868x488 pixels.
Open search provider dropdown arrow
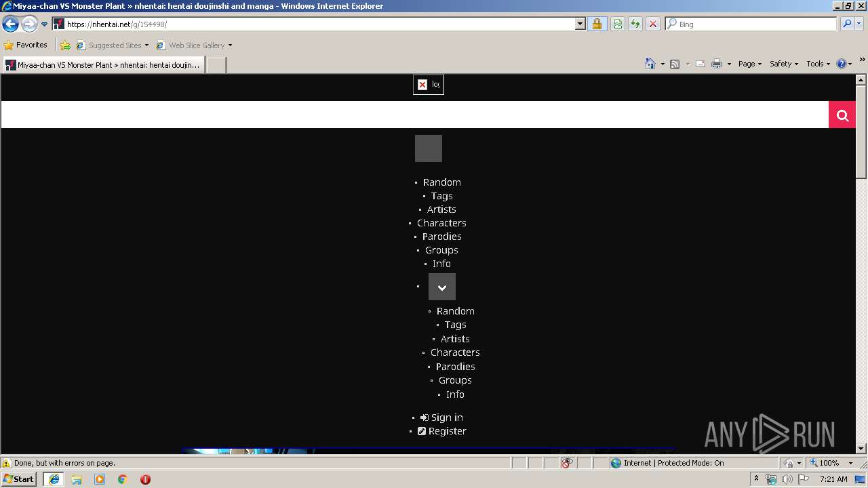pos(859,24)
